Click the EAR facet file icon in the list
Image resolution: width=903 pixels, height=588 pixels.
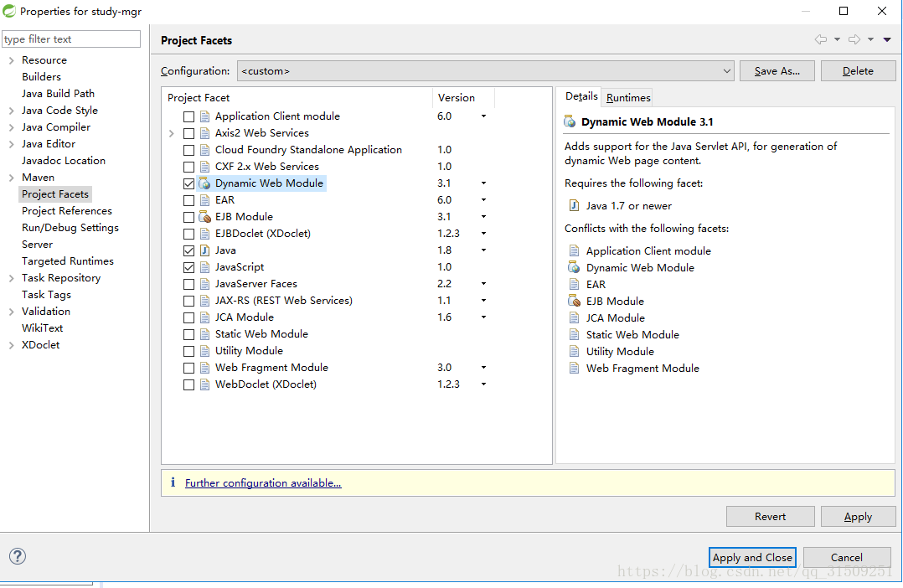(x=204, y=200)
